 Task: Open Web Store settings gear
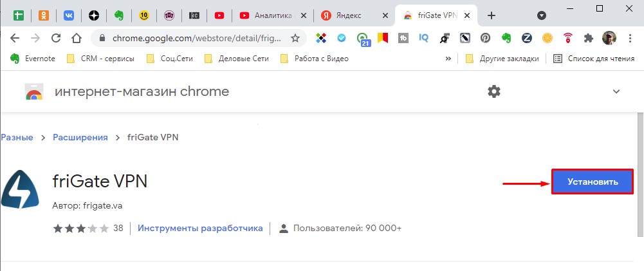[494, 91]
